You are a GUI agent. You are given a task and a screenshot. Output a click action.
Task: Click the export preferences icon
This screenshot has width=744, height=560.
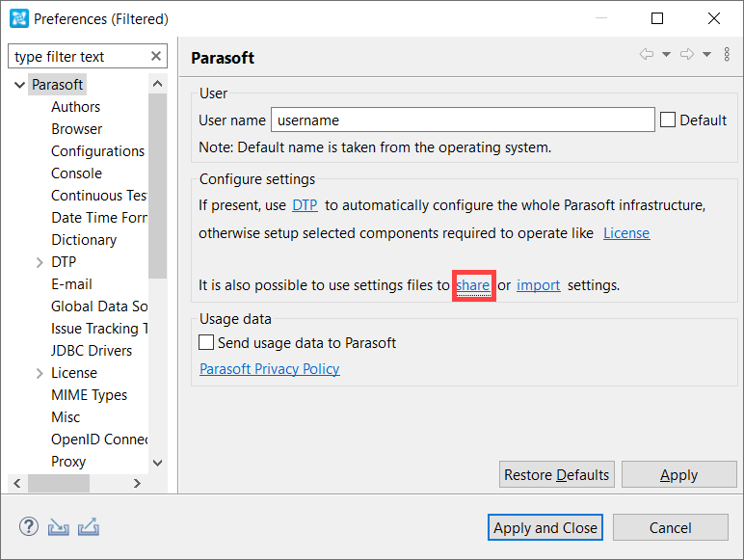point(89,527)
